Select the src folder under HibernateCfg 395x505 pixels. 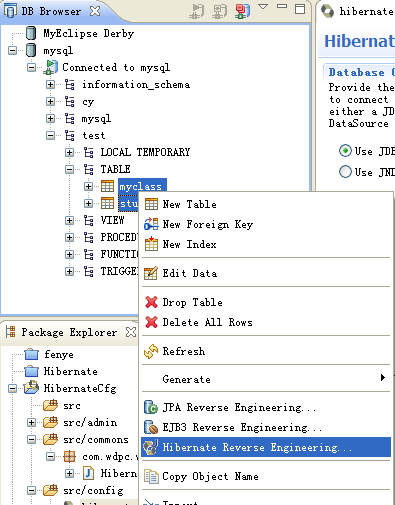(72, 405)
